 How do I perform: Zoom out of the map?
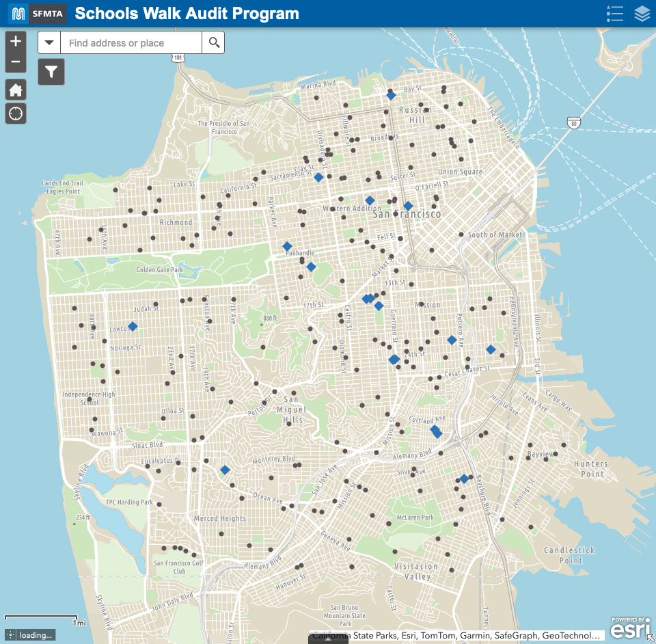pyautogui.click(x=15, y=61)
